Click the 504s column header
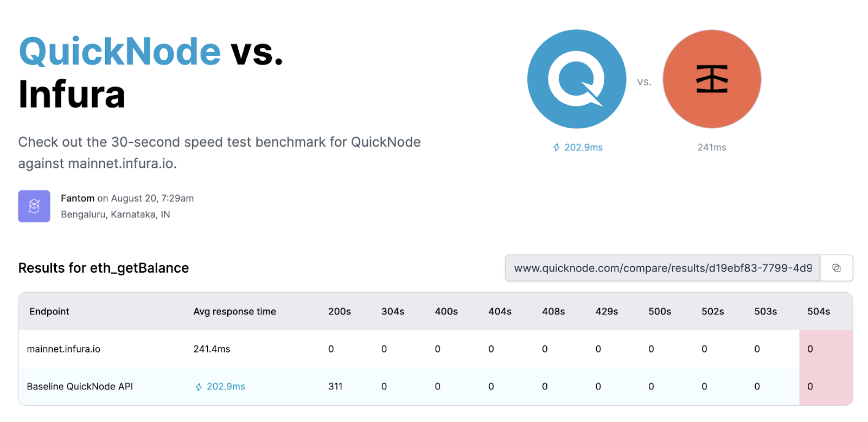The height and width of the screenshot is (422, 868). click(x=819, y=311)
